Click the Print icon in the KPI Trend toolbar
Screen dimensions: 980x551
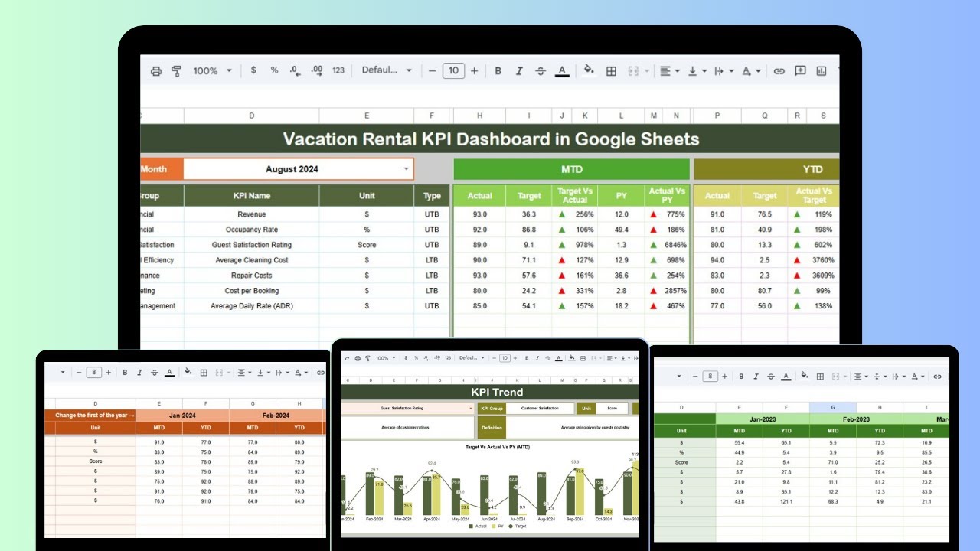click(358, 358)
